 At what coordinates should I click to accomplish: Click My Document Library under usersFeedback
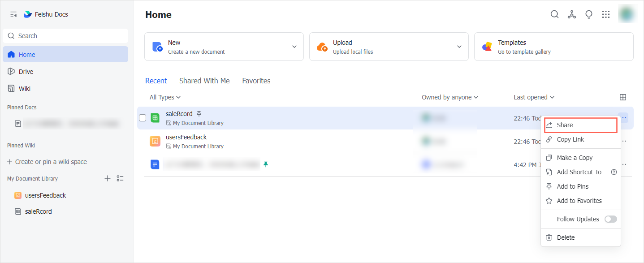[x=198, y=146]
